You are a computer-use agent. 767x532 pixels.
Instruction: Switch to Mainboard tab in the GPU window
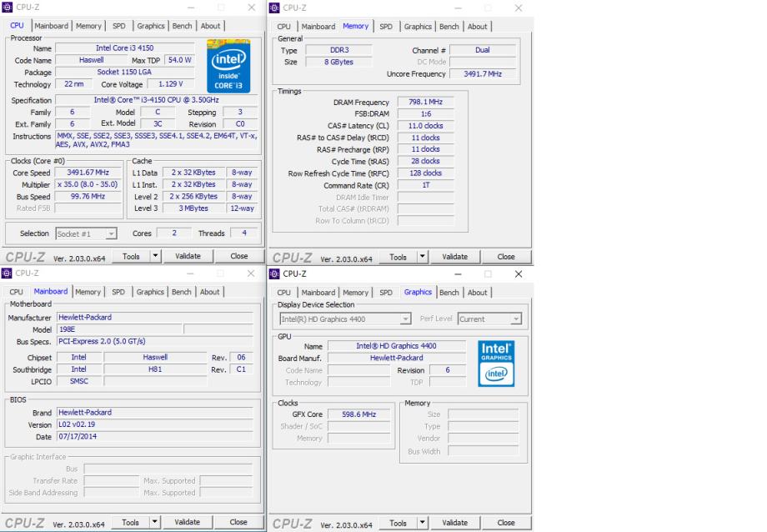click(x=318, y=293)
